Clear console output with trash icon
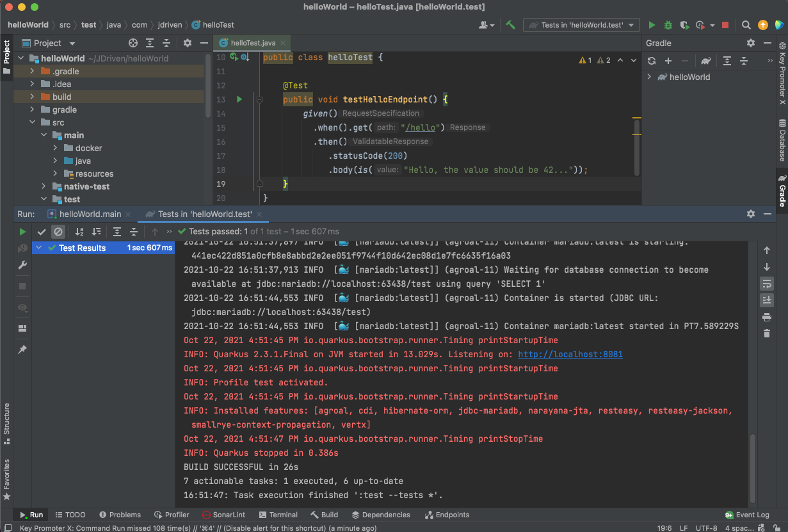This screenshot has width=788, height=532. click(767, 333)
